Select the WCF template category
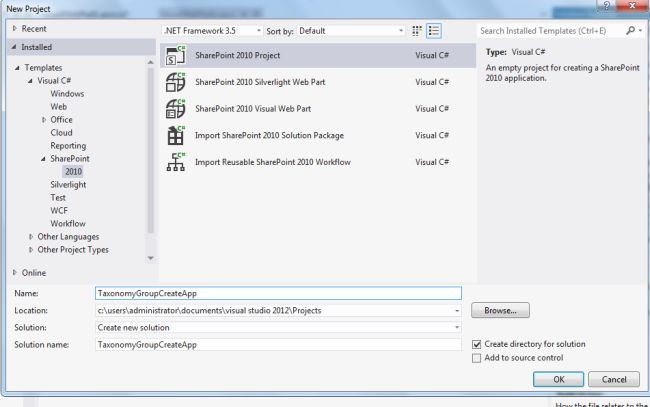The image size is (650, 407). [59, 211]
